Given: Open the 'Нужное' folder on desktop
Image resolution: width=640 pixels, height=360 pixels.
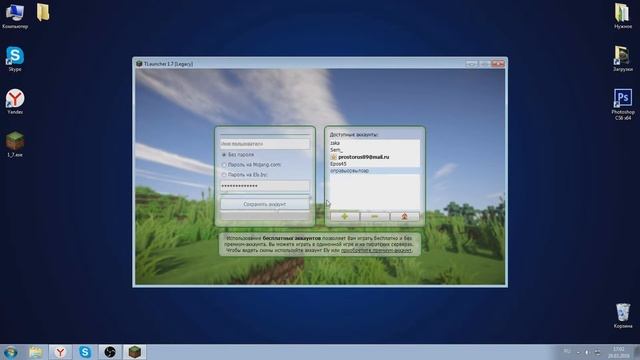Looking at the screenshot, I should click(622, 16).
